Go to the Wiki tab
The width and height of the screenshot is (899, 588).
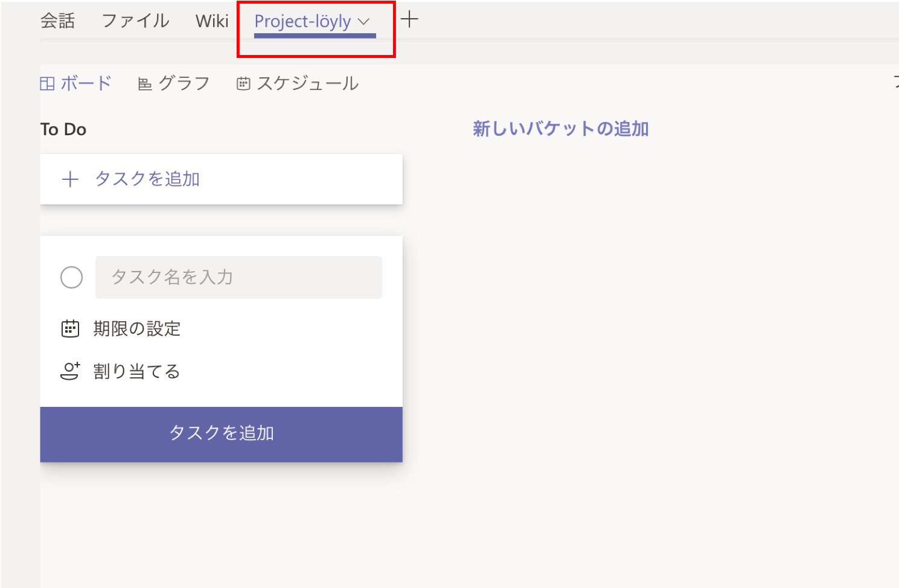pyautogui.click(x=212, y=21)
